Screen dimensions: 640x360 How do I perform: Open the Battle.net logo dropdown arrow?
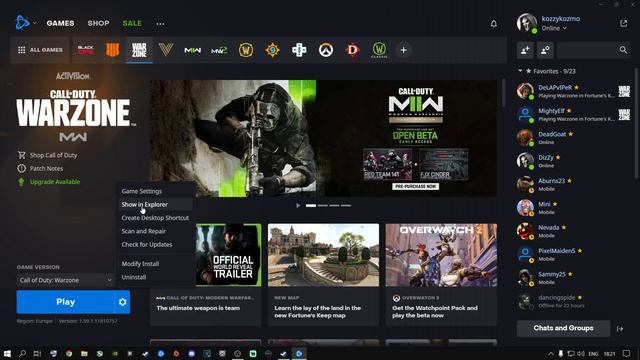pyautogui.click(x=35, y=23)
